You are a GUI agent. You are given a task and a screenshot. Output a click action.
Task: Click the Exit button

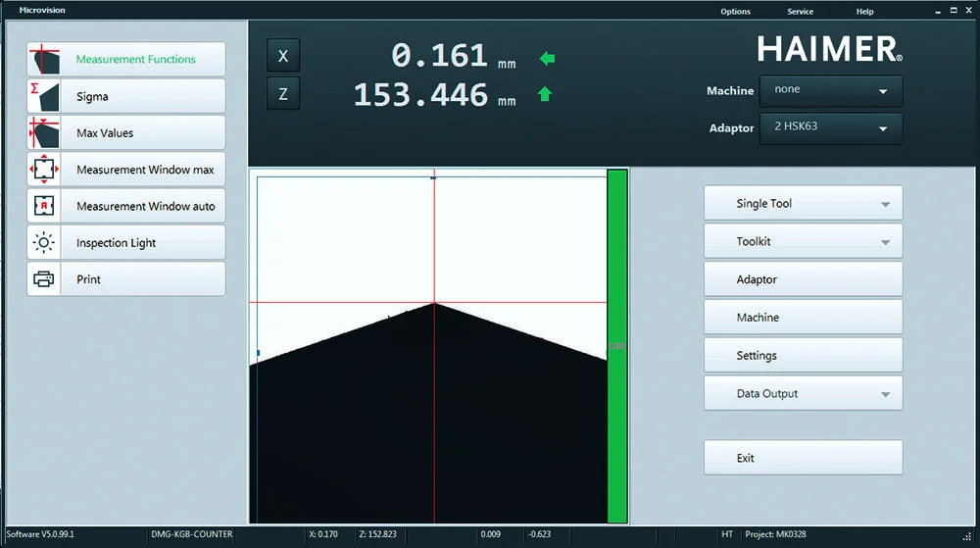804,458
